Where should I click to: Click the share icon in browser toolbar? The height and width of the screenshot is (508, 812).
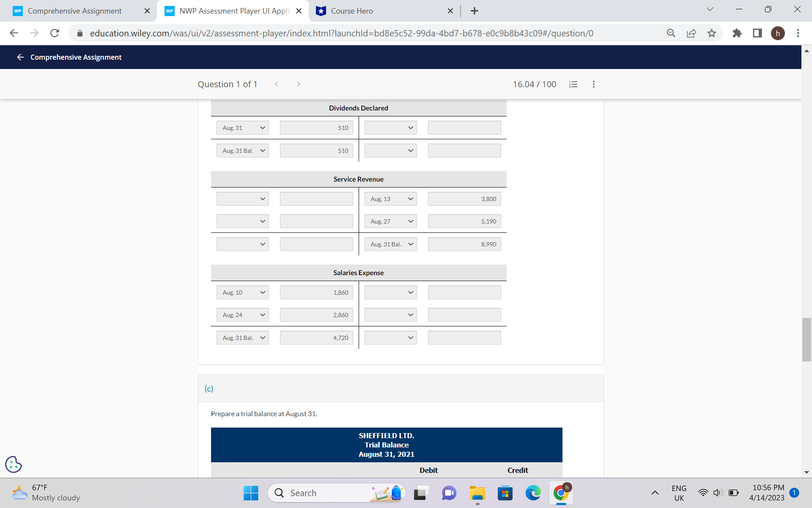[x=691, y=33]
